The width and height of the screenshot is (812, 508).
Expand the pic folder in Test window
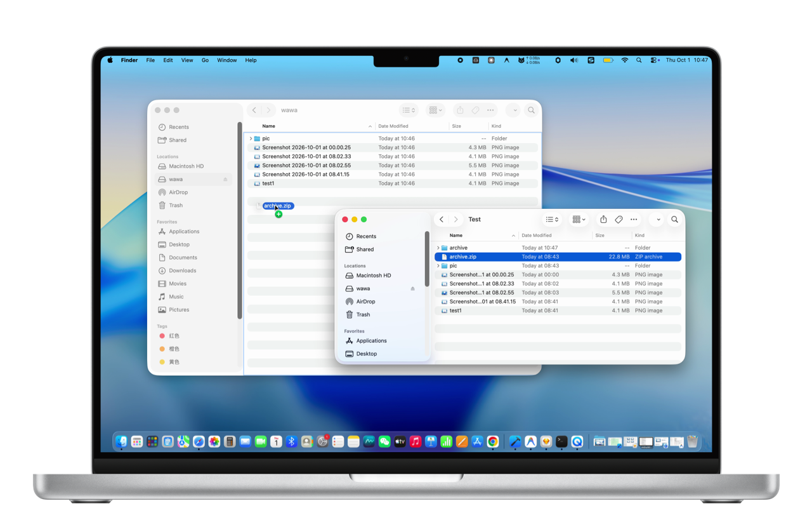(438, 266)
